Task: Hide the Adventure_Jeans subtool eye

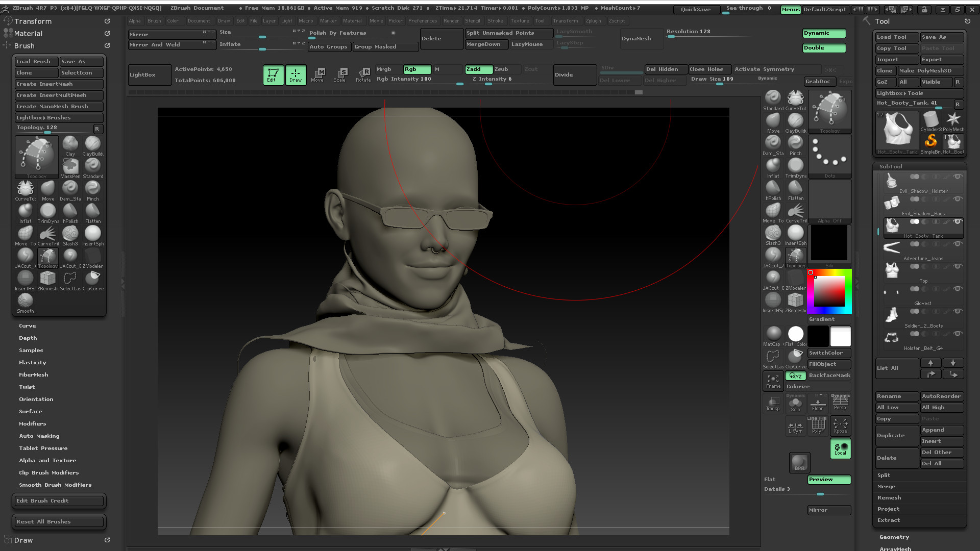Action: (958, 244)
